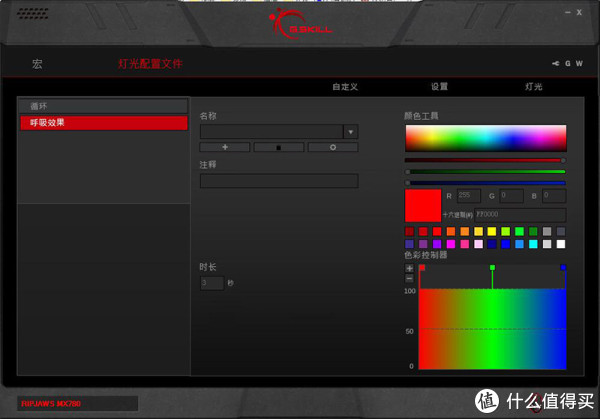Choose the light gray swatch in the top row
The image size is (600, 419).
tap(547, 231)
